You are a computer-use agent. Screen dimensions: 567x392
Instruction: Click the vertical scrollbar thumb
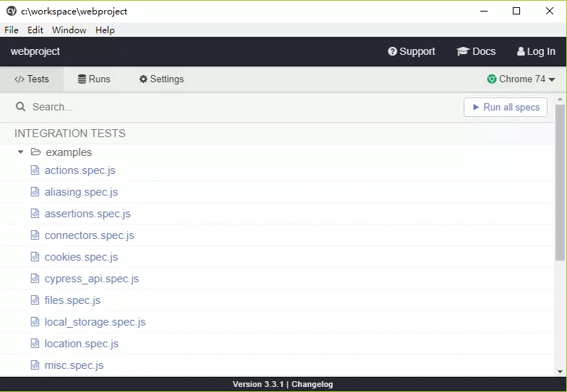(x=560, y=182)
